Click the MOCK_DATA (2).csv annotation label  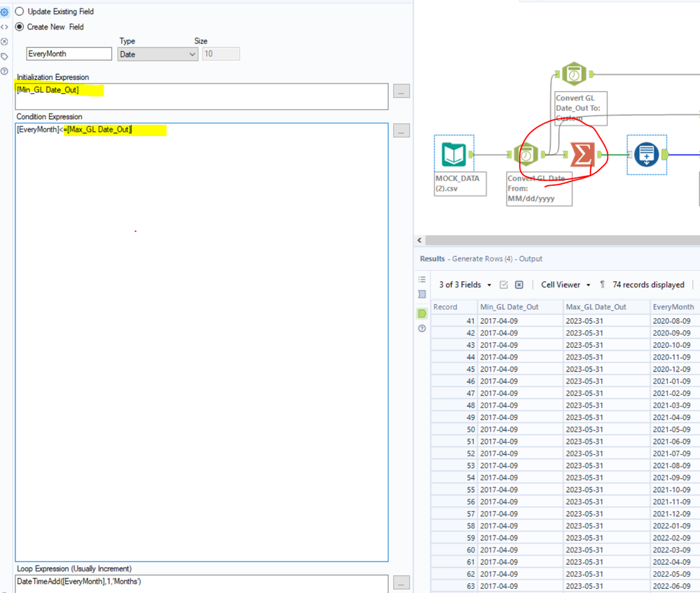pos(460,184)
